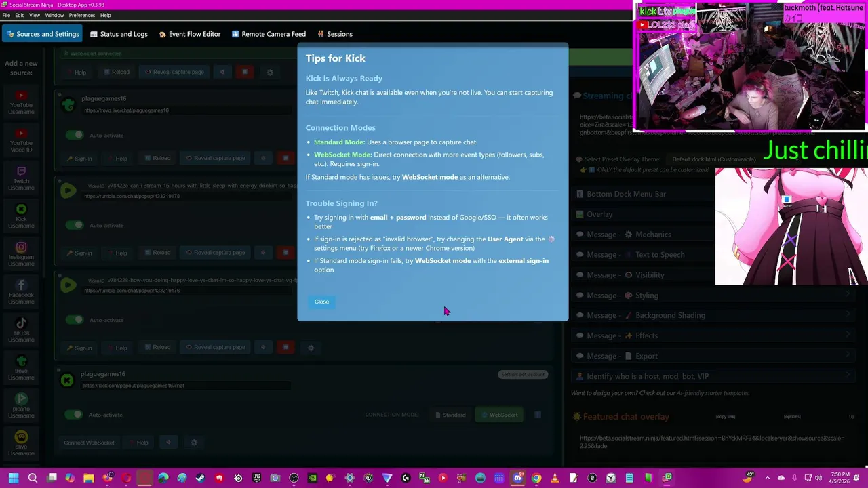Image resolution: width=868 pixels, height=488 pixels.
Task: Open the Window menu
Action: click(x=54, y=15)
